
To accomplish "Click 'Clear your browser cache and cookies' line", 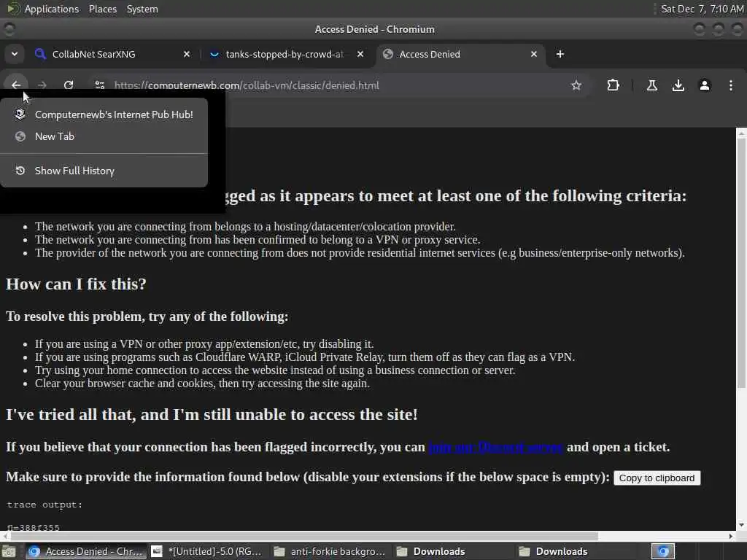I will (x=202, y=384).
